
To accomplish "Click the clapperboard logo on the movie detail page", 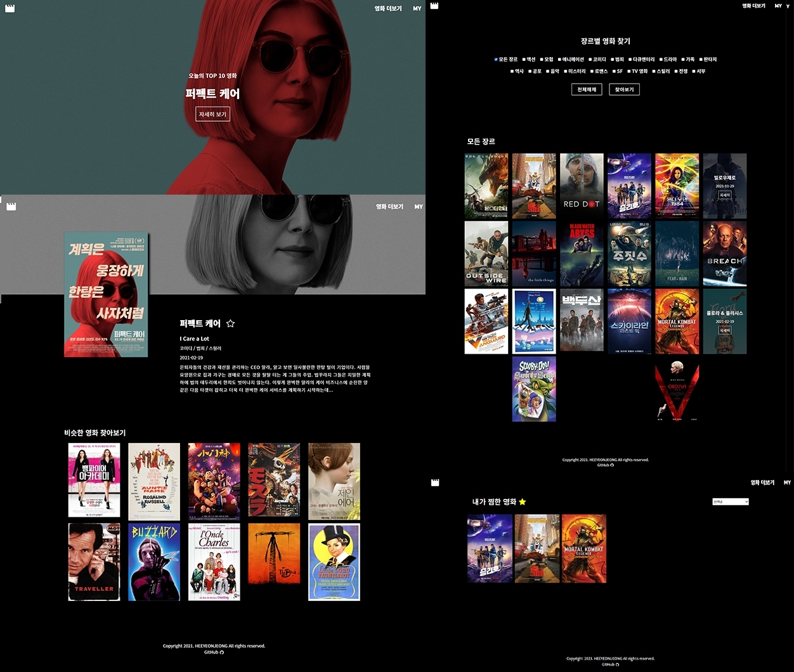I will click(11, 206).
